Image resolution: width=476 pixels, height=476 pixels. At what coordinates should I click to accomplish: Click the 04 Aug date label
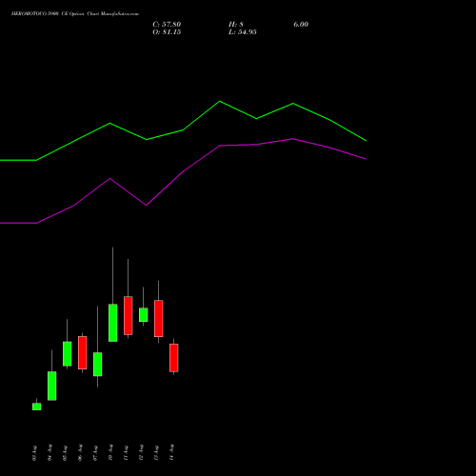click(x=50, y=453)
